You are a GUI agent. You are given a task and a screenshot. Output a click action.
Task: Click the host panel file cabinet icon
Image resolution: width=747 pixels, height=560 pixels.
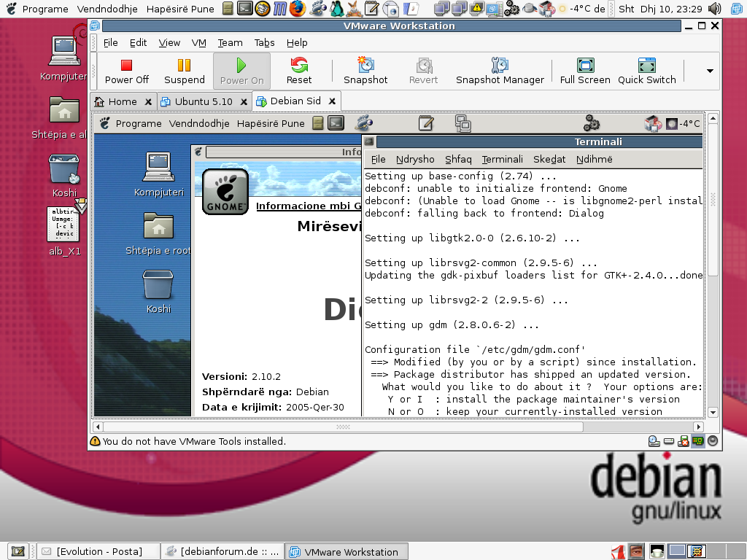[x=228, y=9]
